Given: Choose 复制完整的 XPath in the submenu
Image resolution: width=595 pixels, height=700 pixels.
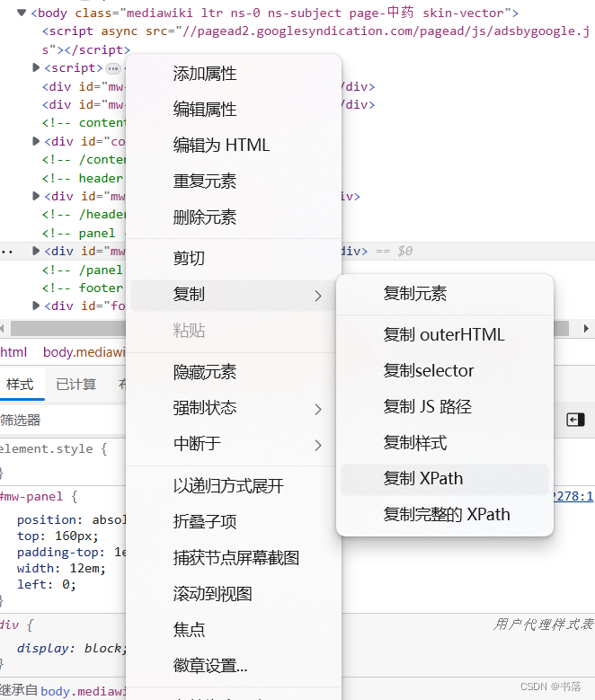Looking at the screenshot, I should 445,515.
